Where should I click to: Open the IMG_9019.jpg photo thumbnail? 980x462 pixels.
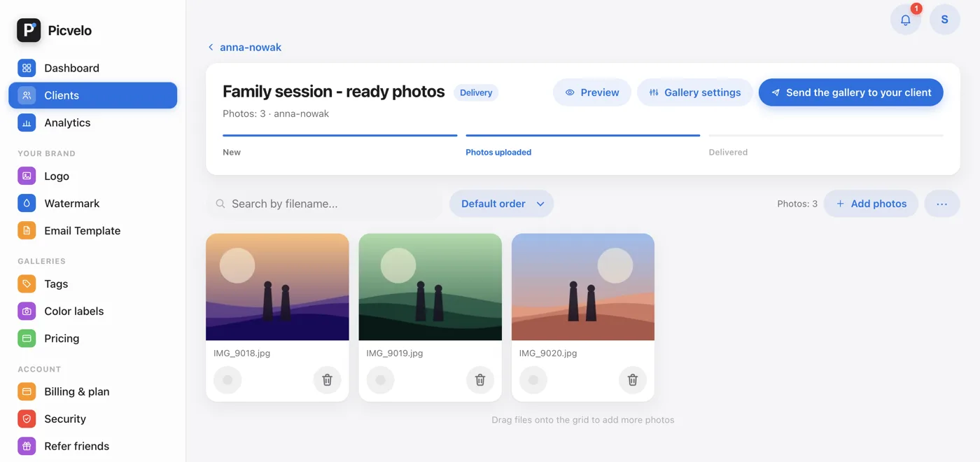(430, 287)
